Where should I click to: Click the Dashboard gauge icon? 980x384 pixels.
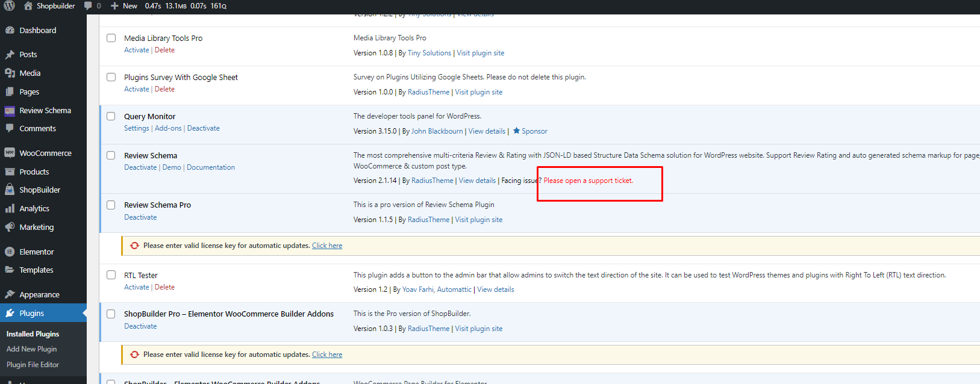tap(10, 30)
